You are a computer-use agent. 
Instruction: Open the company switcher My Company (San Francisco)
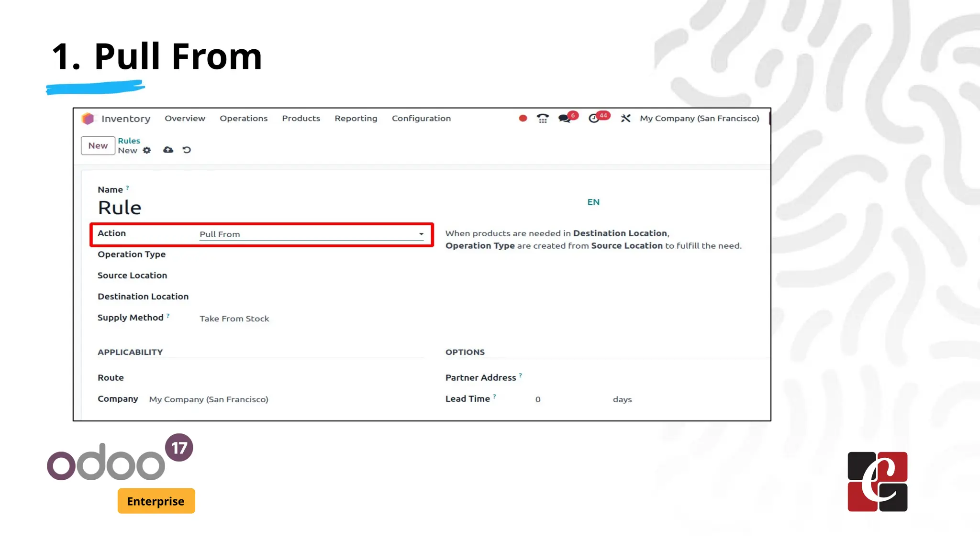(699, 118)
